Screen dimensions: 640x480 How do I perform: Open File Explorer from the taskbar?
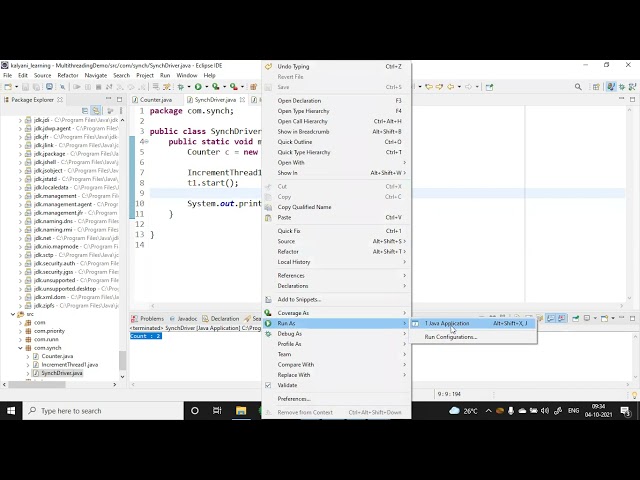[241, 411]
